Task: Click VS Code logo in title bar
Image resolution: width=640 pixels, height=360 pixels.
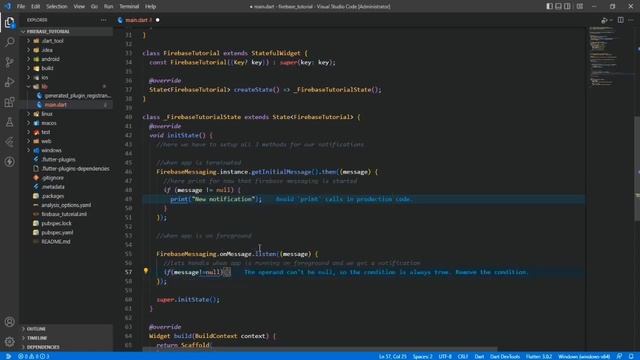Action: (7, 6)
